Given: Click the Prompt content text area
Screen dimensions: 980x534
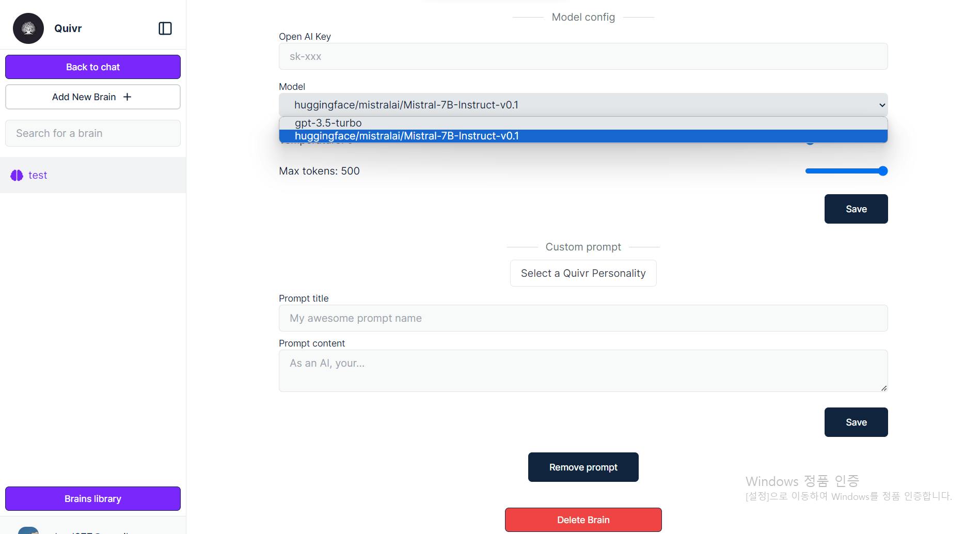Looking at the screenshot, I should pyautogui.click(x=583, y=371).
